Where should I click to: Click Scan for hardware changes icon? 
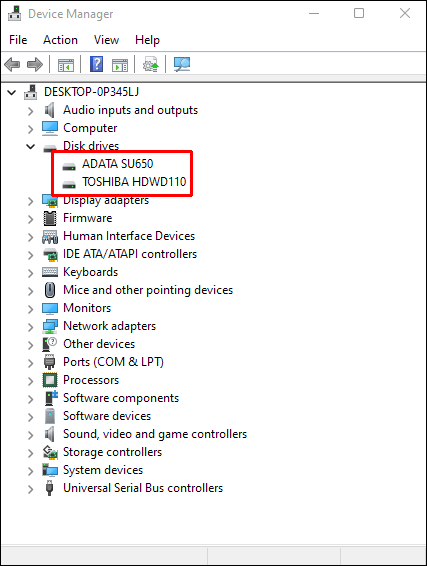(182, 64)
